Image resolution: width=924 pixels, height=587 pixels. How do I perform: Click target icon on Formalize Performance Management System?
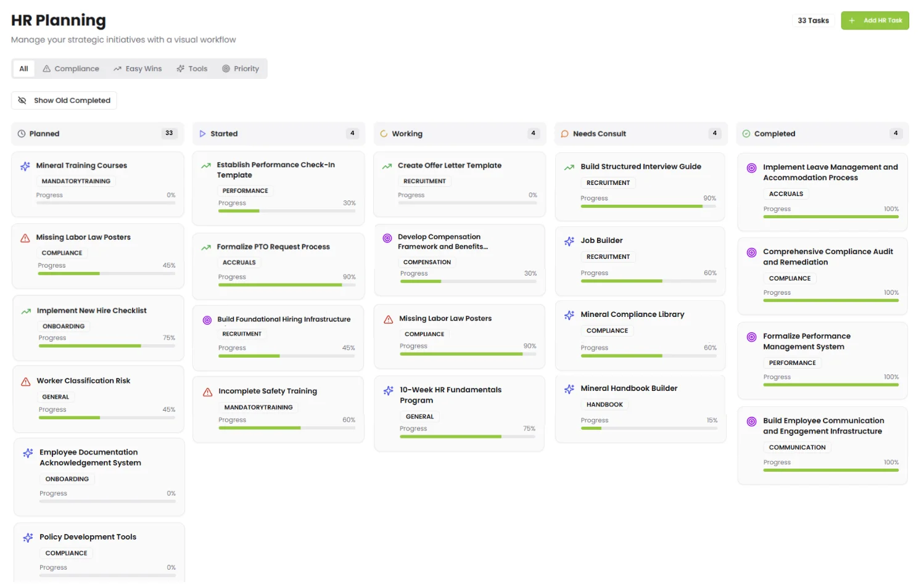[751, 337]
